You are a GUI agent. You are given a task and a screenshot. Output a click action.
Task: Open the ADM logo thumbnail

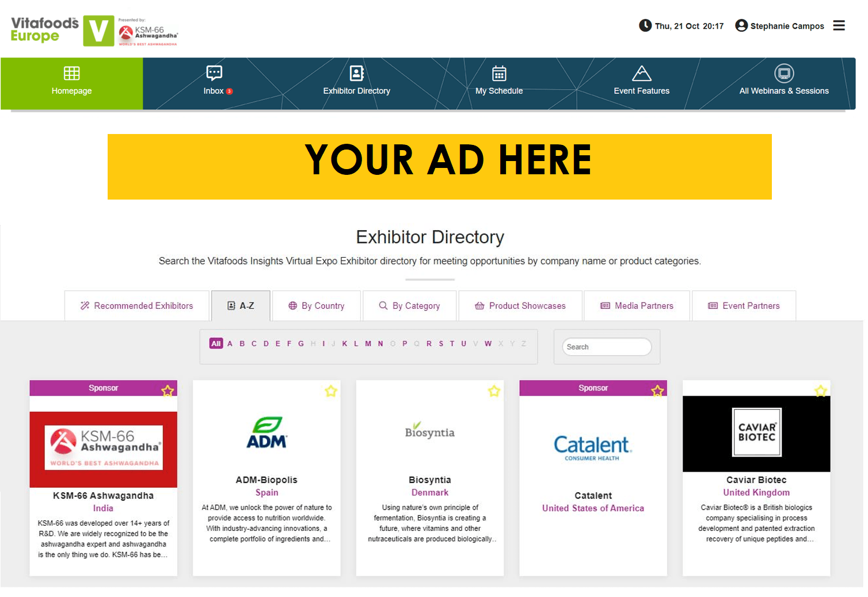(x=267, y=433)
